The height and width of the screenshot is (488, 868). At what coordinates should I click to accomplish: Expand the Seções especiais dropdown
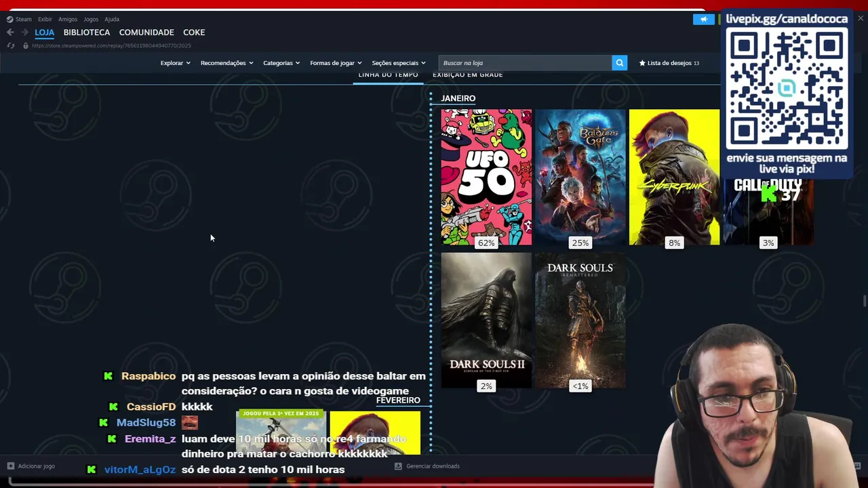[x=399, y=63]
